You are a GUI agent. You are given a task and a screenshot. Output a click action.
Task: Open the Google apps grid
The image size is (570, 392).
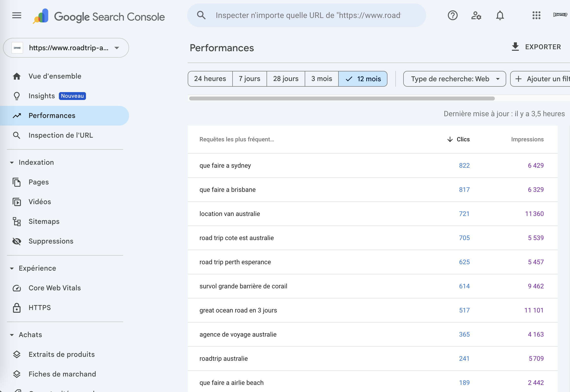pyautogui.click(x=536, y=15)
